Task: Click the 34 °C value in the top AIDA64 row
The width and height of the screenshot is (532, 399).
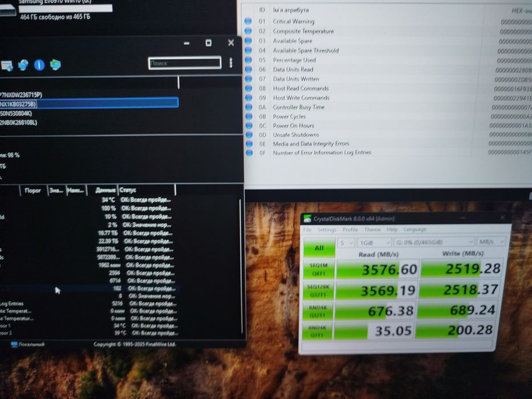Action: (x=108, y=200)
